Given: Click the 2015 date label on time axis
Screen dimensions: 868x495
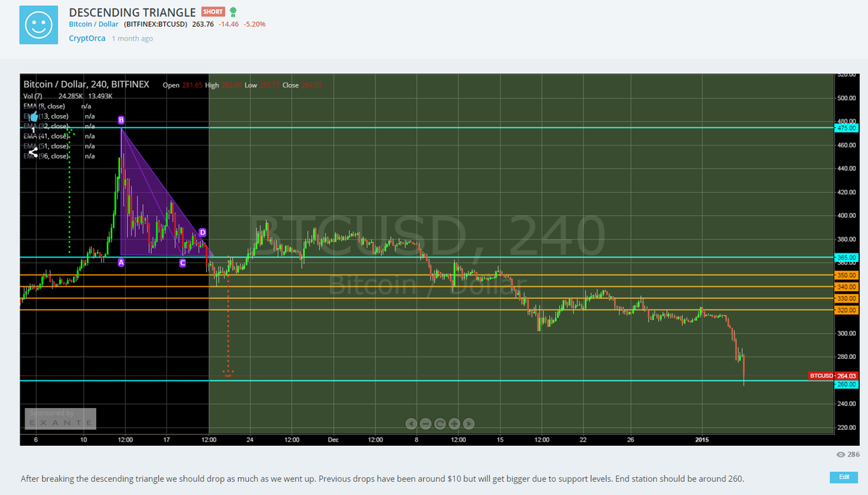Looking at the screenshot, I should [x=702, y=439].
